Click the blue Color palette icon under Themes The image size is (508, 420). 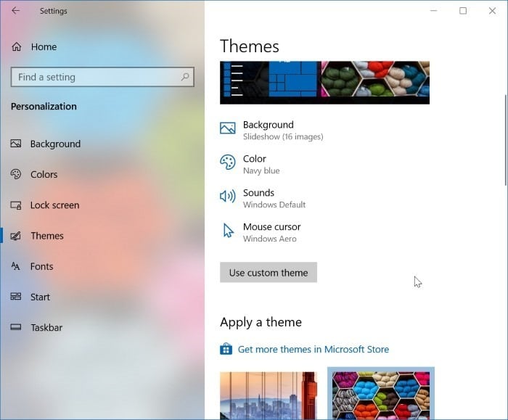(x=228, y=162)
